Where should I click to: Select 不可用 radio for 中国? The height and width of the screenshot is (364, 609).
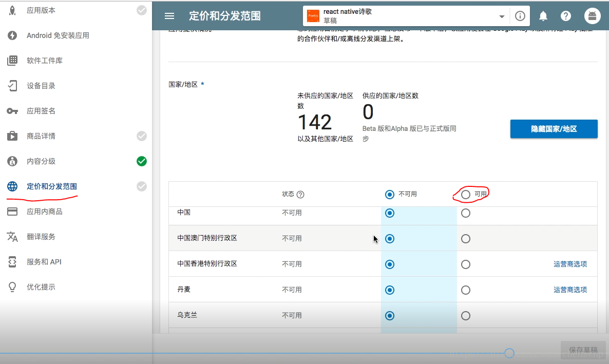390,213
